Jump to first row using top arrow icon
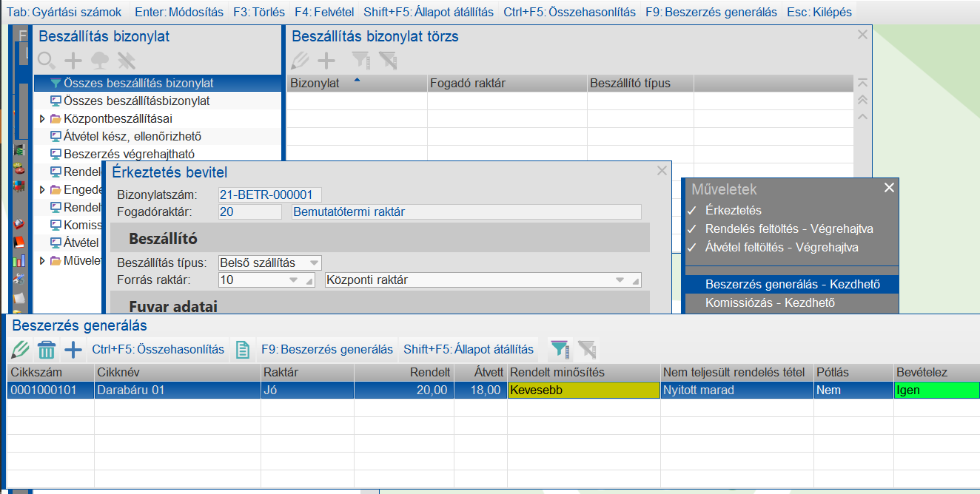This screenshot has height=494, width=980. point(862,83)
